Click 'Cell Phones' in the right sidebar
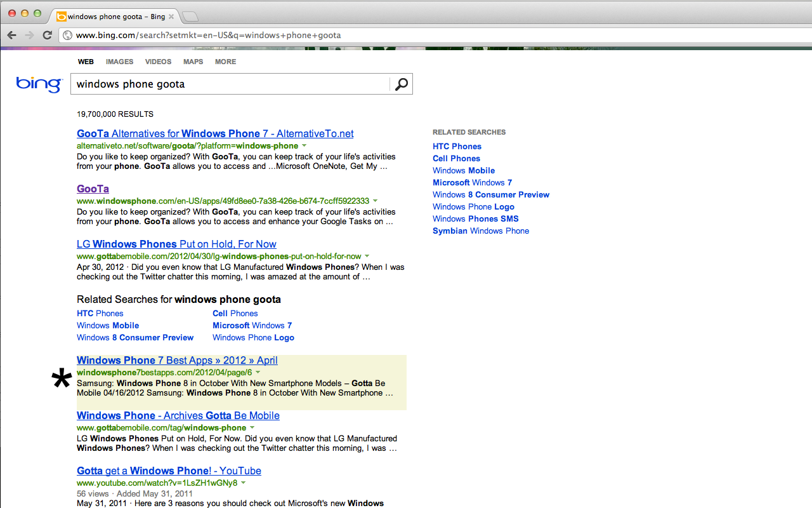The image size is (812, 508). [x=456, y=158]
